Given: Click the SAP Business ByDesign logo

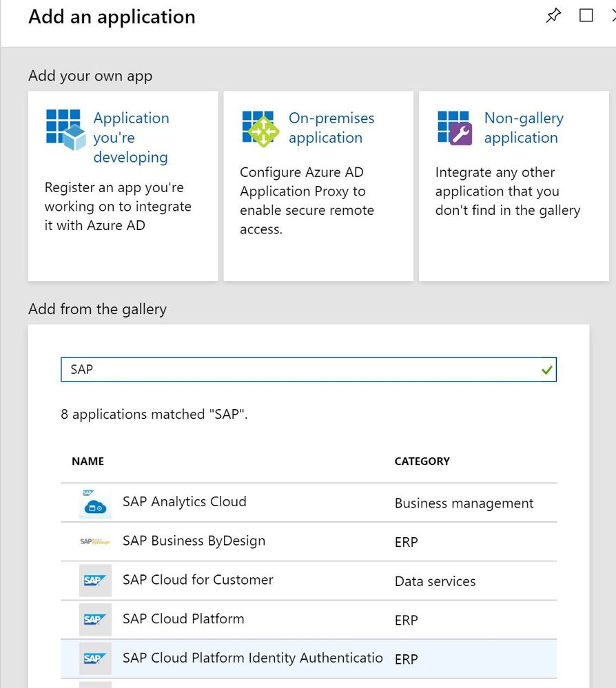Looking at the screenshot, I should (x=95, y=541).
